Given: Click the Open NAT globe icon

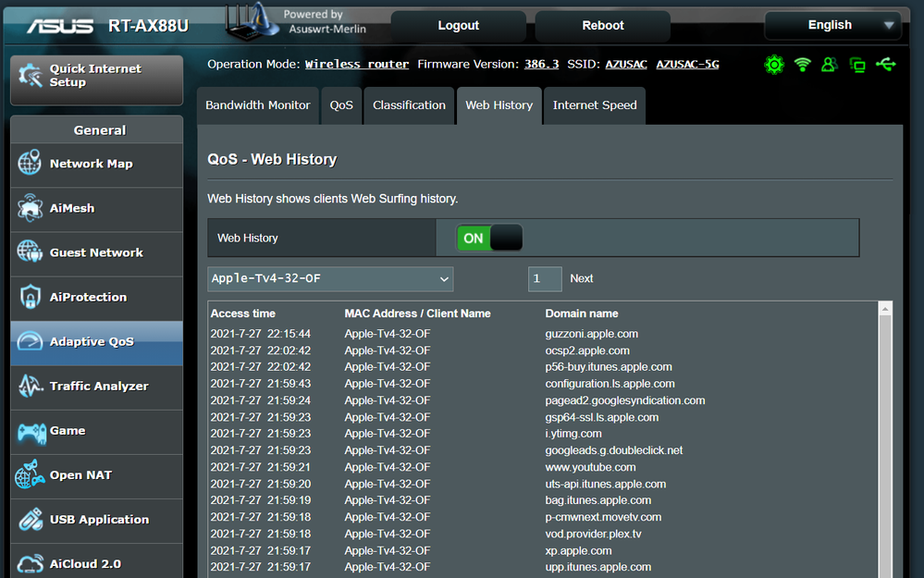Looking at the screenshot, I should tap(30, 474).
